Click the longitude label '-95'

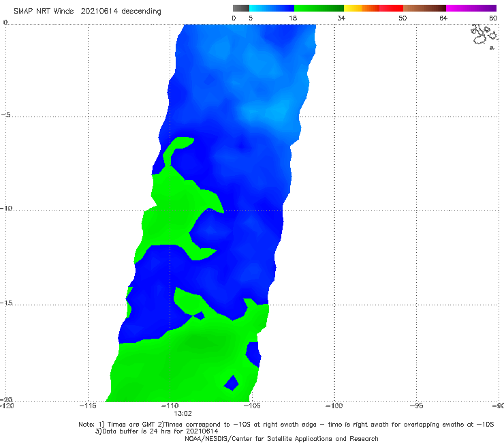tap(417, 406)
